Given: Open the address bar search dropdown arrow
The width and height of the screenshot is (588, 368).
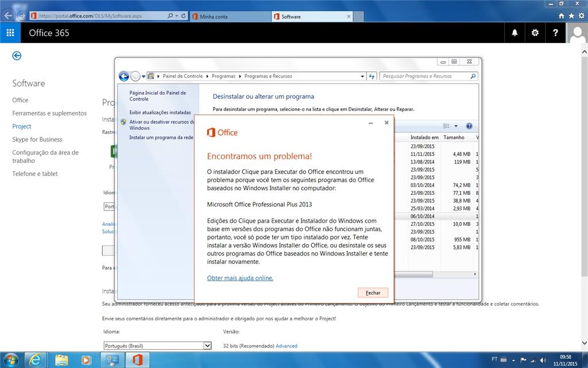Looking at the screenshot, I should pyautogui.click(x=176, y=16).
